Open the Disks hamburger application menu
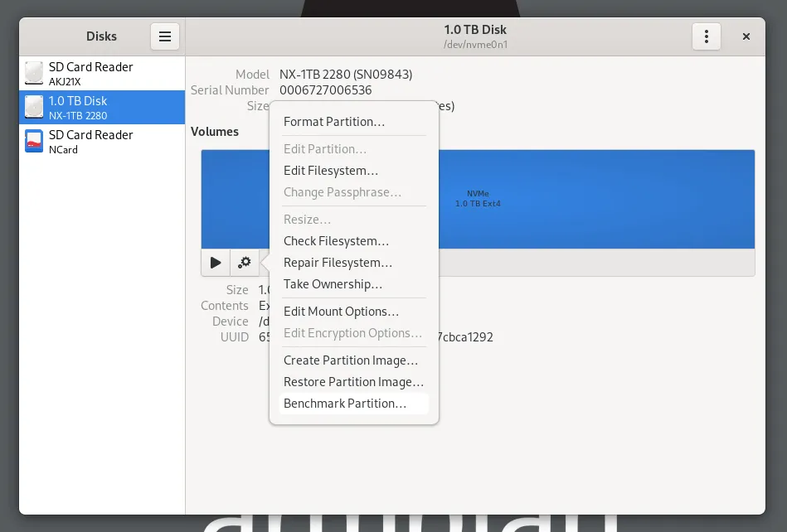The image size is (787, 532). pyautogui.click(x=164, y=36)
